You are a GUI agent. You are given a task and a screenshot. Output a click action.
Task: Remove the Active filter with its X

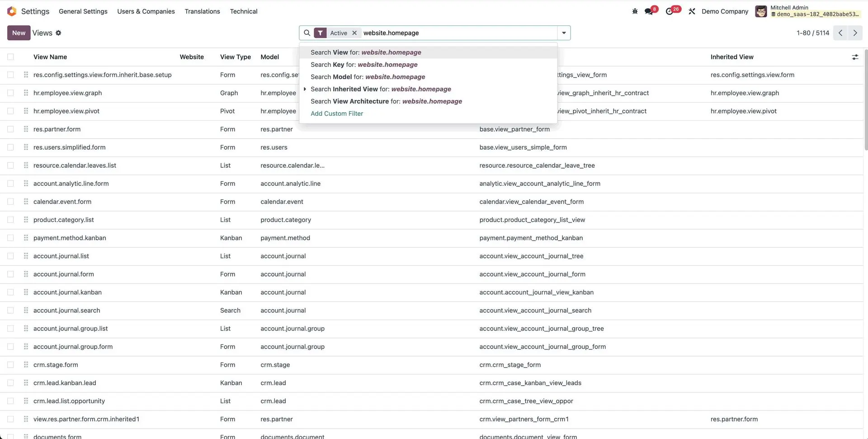pyautogui.click(x=354, y=33)
